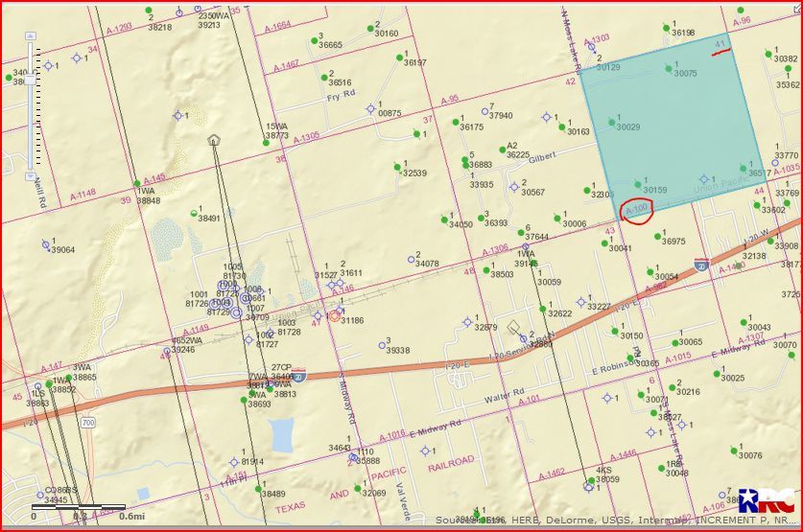Image resolution: width=803 pixels, height=532 pixels.
Task: Click the 'A-1016' abstract label
Action: [391, 437]
